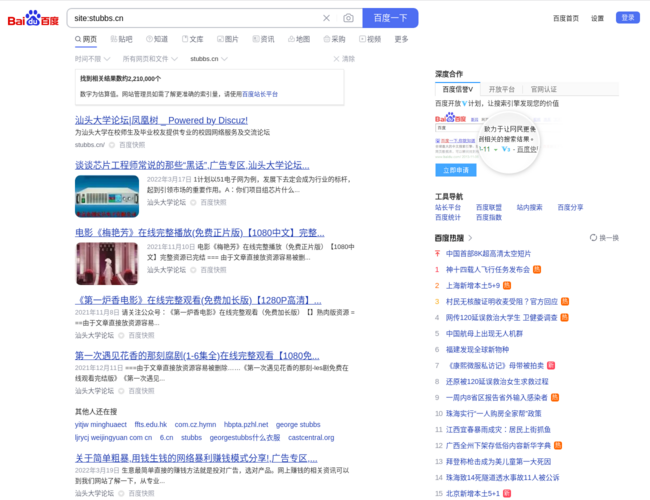Image resolution: width=650 pixels, height=500 pixels.
Task: Click related search george stubbs
Action: pyautogui.click(x=298, y=425)
